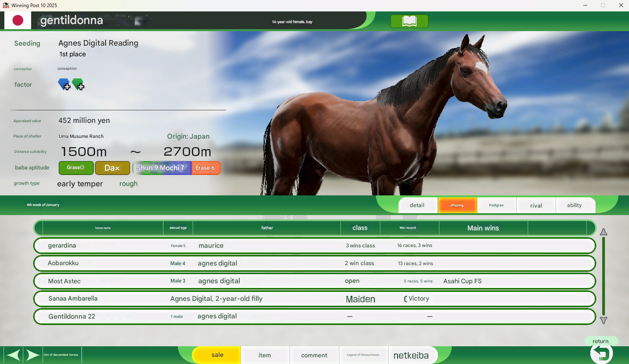Sort by Main wins column header
This screenshot has height=364, width=629.
tap(483, 228)
